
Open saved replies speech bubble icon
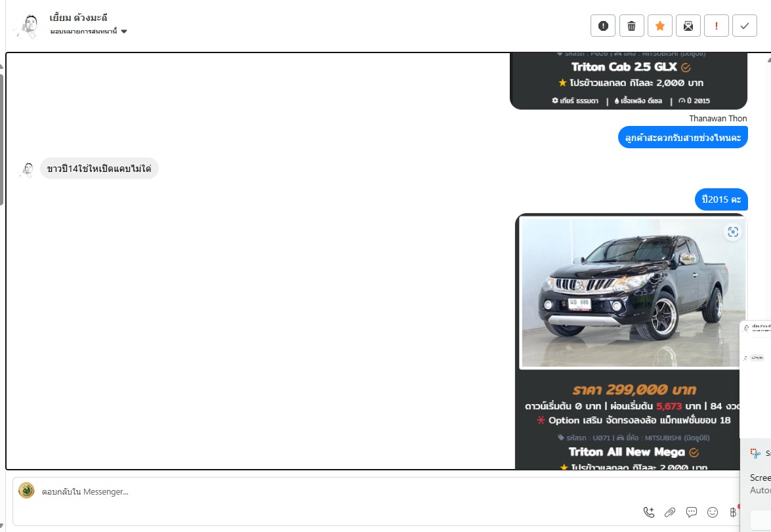(x=692, y=512)
